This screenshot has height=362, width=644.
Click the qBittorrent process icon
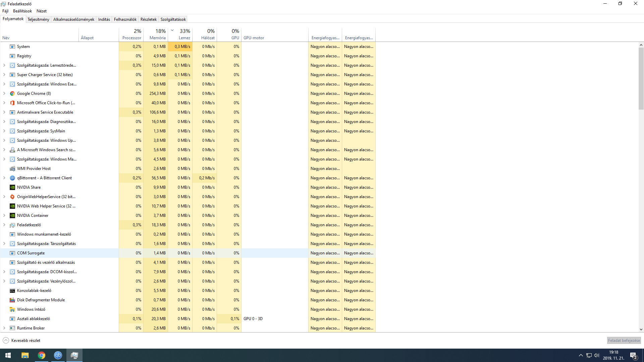coord(12,178)
